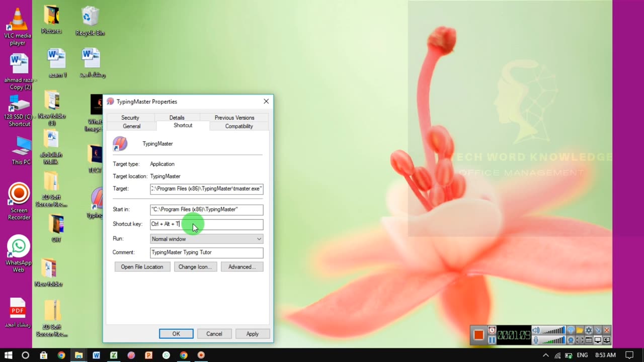Select the region capture bracket icon
Viewport: 644px width, 362px height.
pyautogui.click(x=580, y=340)
